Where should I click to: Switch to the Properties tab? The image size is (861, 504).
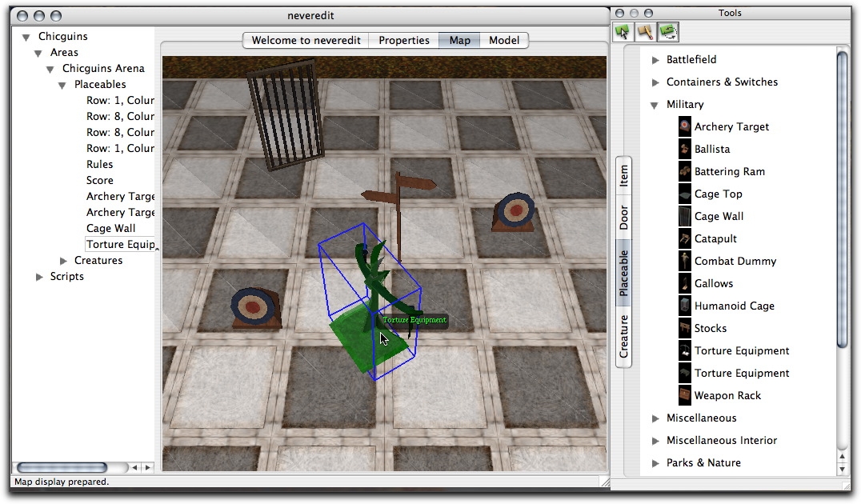click(x=403, y=40)
